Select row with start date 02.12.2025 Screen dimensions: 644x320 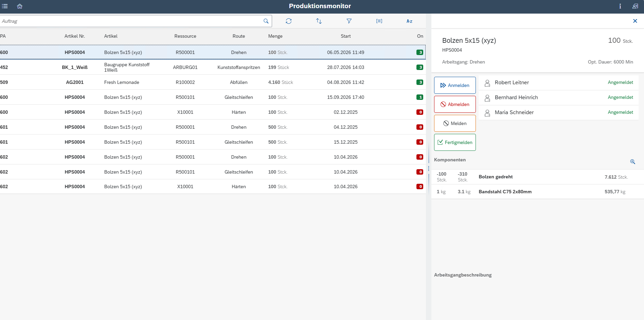[213, 112]
